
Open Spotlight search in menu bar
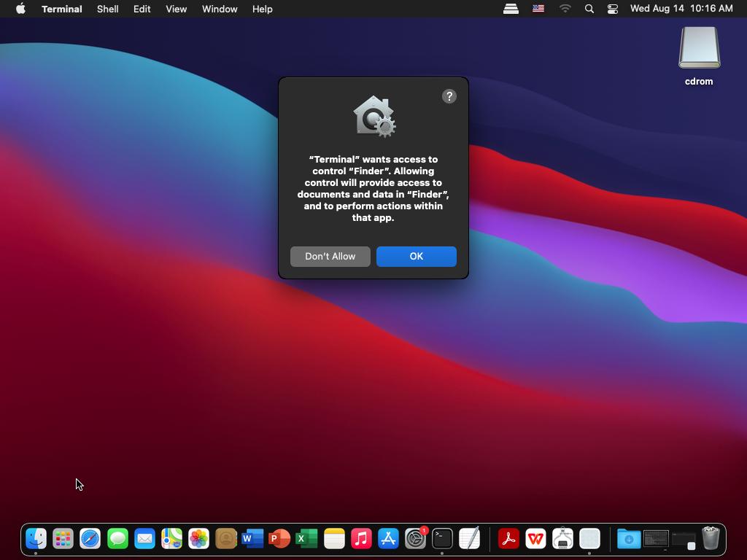(x=589, y=9)
